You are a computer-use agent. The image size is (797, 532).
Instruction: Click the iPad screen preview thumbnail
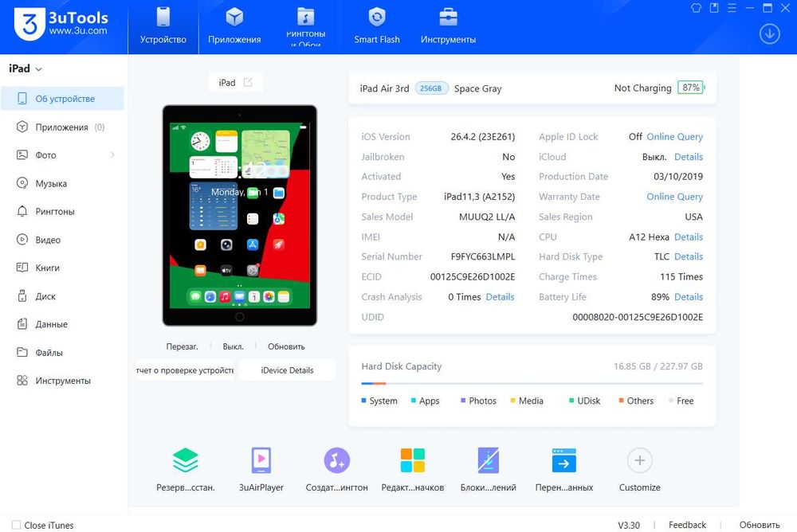click(239, 216)
